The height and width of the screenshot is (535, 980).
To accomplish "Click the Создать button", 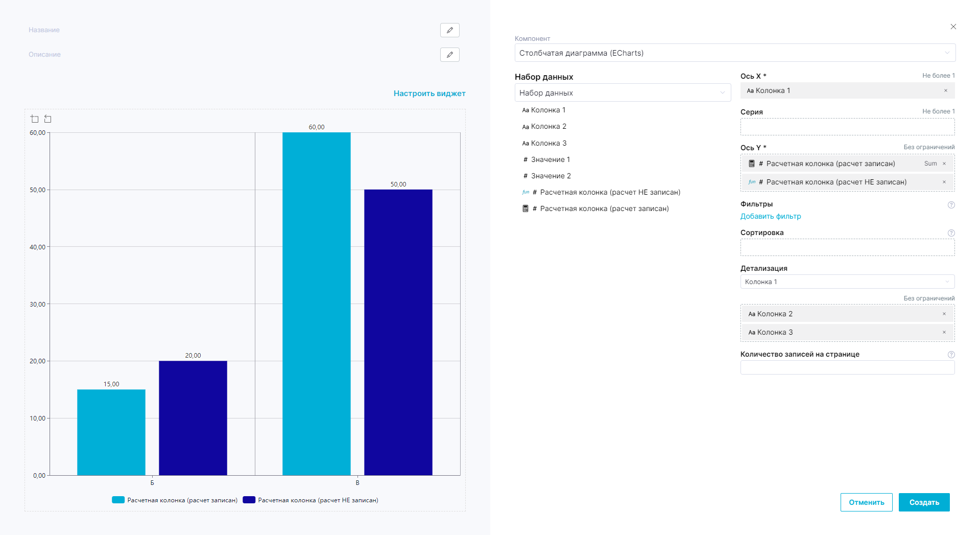I will pos(924,502).
